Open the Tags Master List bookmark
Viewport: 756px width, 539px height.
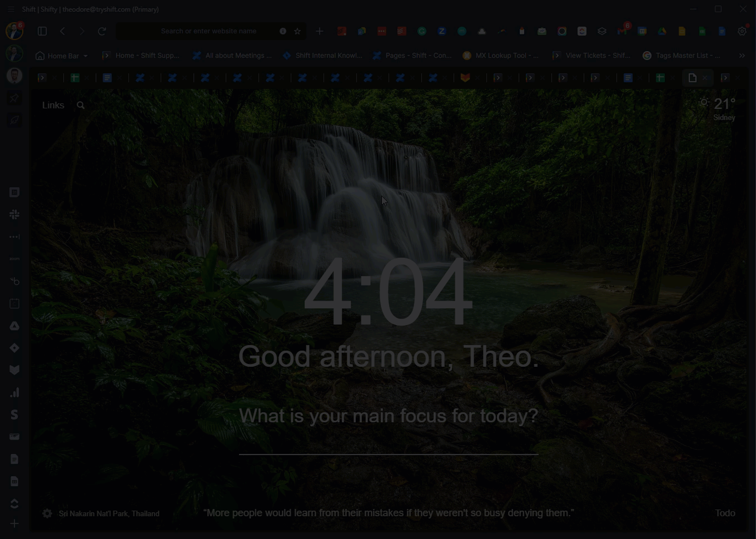coord(682,56)
